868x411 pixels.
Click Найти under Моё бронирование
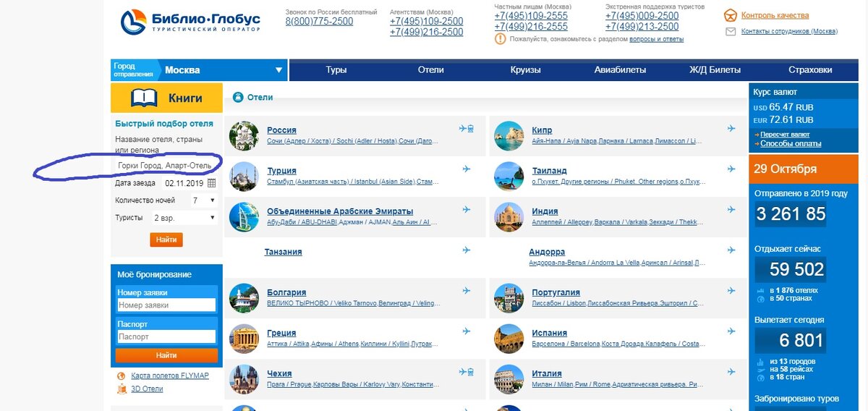coord(166,355)
